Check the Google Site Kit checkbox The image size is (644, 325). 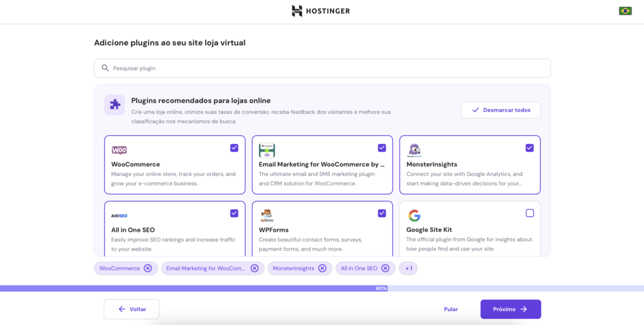tap(530, 213)
